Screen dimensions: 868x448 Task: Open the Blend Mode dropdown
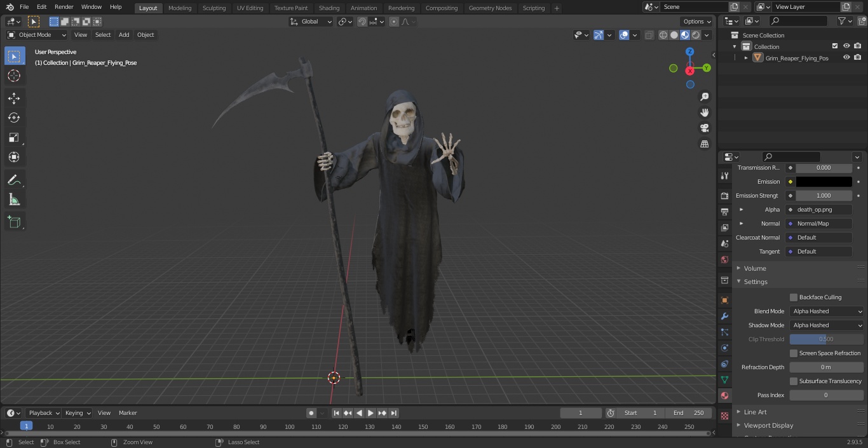827,311
